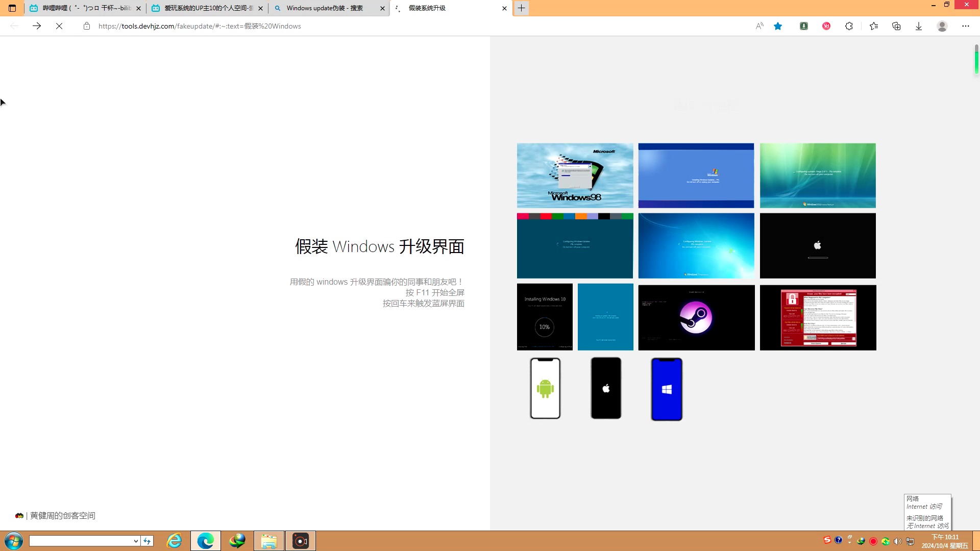View site information lock icon

tap(87, 26)
